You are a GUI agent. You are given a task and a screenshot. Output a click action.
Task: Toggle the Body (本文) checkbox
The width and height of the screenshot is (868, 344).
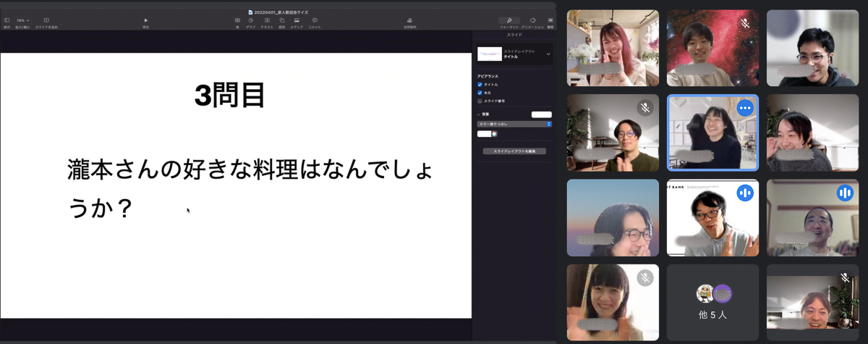click(480, 93)
